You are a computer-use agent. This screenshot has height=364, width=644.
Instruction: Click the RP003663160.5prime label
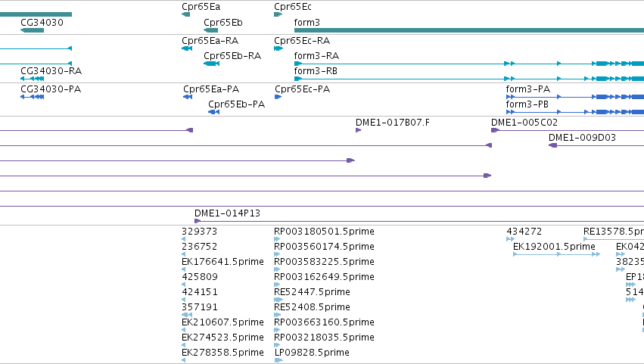point(324,322)
